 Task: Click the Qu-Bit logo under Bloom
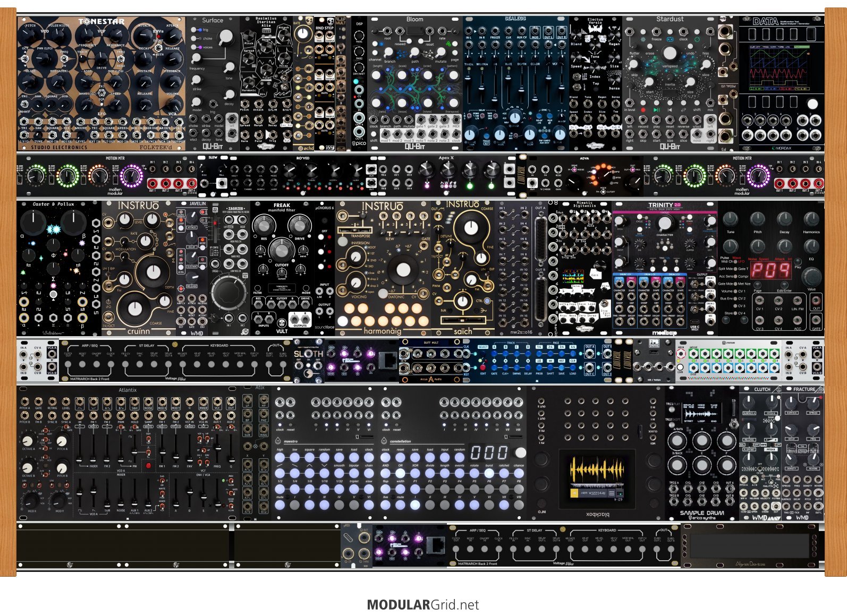pyautogui.click(x=414, y=146)
